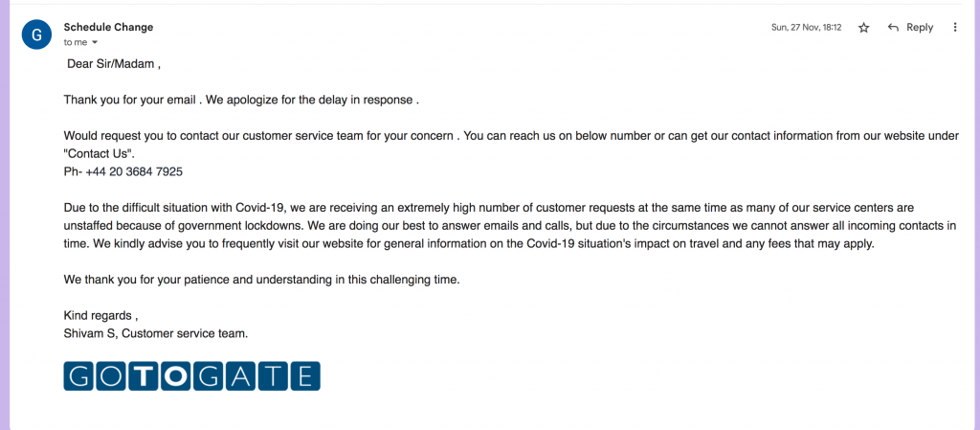Click the Reply button
This screenshot has height=430, width=980.
910,28
